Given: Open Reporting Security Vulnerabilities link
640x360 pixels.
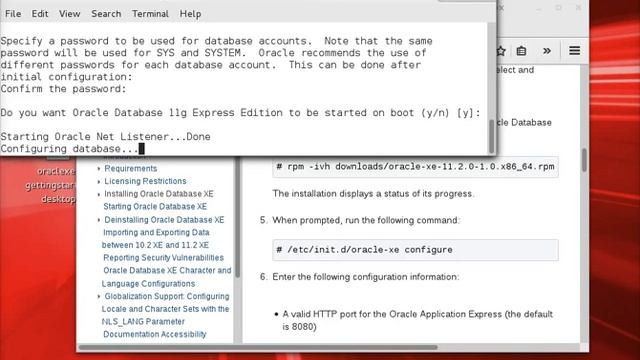Looking at the screenshot, I should tap(163, 258).
